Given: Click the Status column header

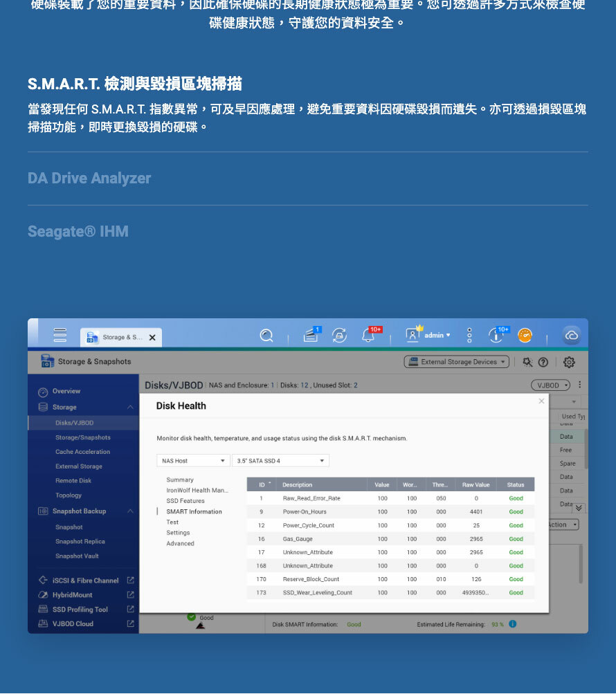Looking at the screenshot, I should coord(516,484).
